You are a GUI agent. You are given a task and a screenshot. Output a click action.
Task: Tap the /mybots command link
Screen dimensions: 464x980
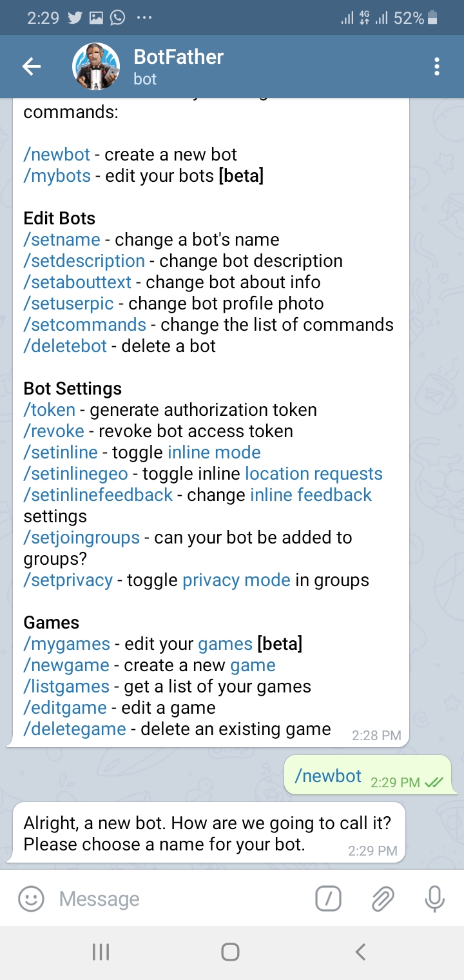click(x=57, y=176)
